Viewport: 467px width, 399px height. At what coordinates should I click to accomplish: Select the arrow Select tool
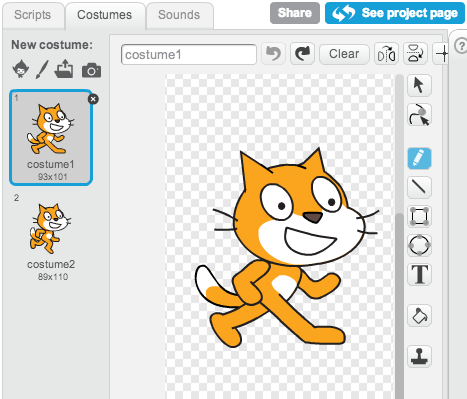[419, 85]
